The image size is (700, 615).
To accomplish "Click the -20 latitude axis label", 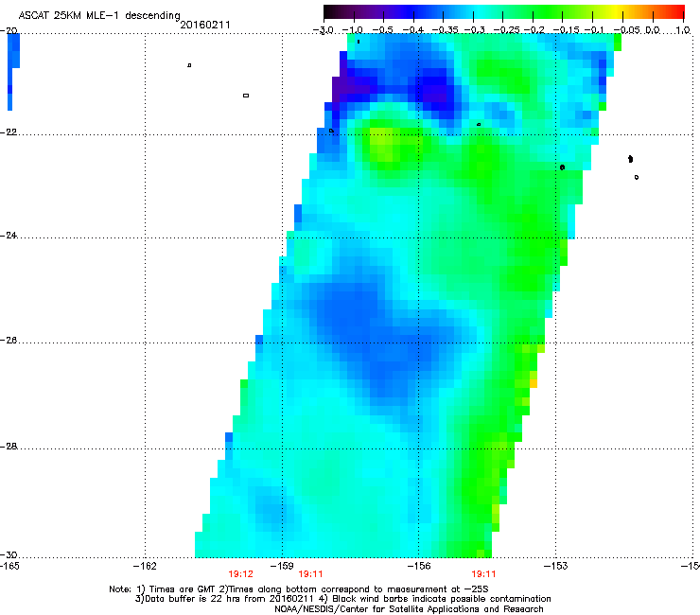I will (9, 30).
